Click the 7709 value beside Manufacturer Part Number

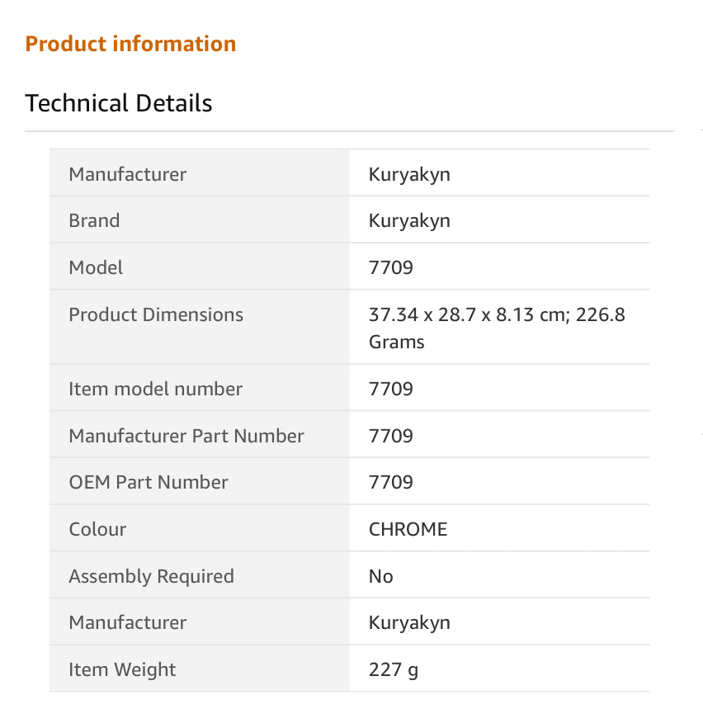tap(391, 436)
